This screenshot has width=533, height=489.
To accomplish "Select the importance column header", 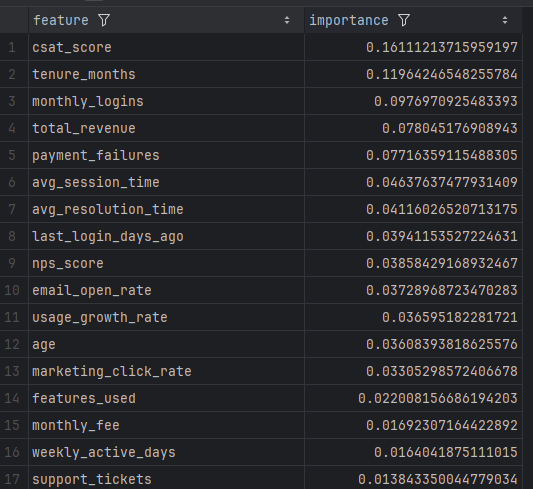I will tap(413, 20).
